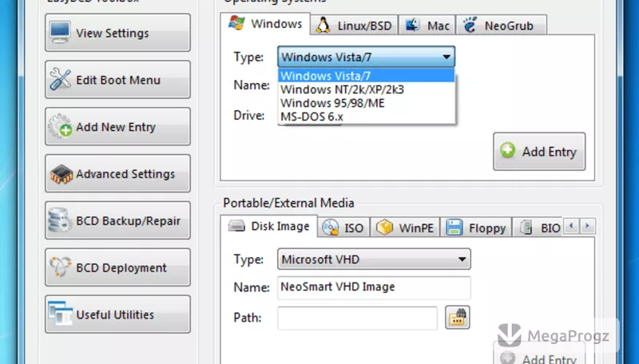Open Edit Boot Menu
The height and width of the screenshot is (364, 639).
click(117, 80)
